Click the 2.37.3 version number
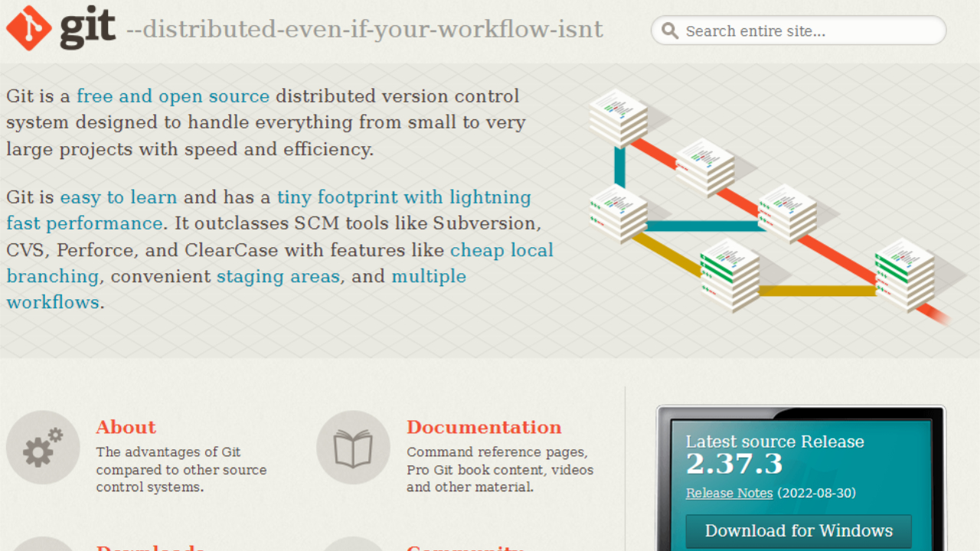Screen dimensions: 980x551 (x=733, y=465)
